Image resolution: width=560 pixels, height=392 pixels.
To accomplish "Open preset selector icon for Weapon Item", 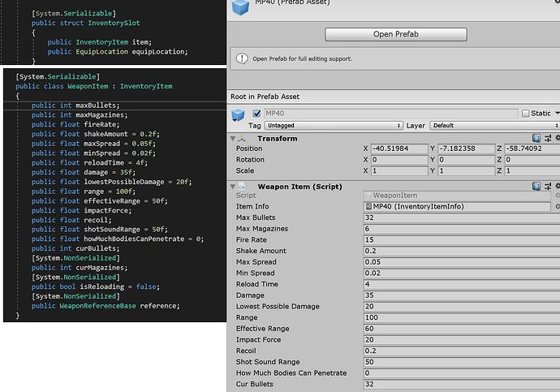I will coord(548,187).
